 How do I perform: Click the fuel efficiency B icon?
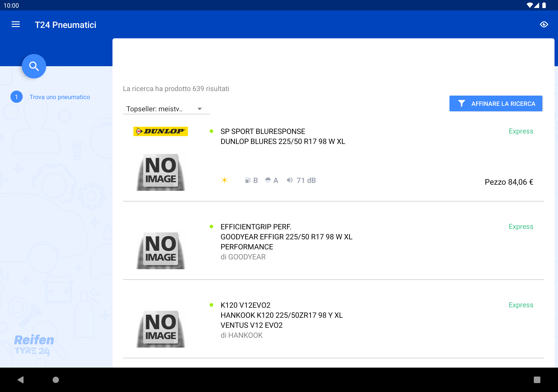[248, 180]
